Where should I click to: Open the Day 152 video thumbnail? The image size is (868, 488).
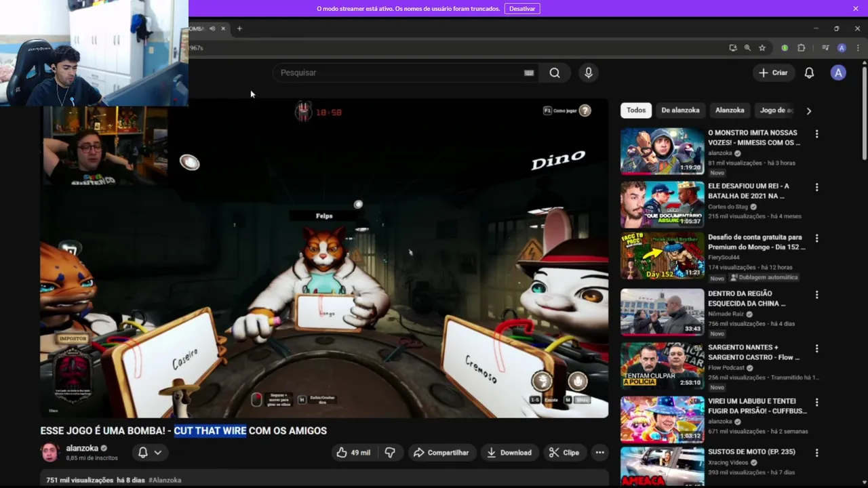click(x=662, y=256)
